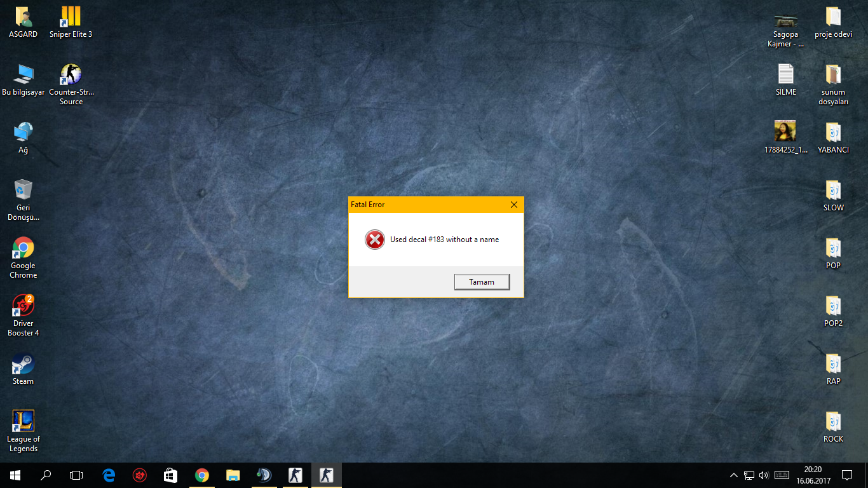
Task: Select the proje ödevi folder
Action: tap(834, 22)
